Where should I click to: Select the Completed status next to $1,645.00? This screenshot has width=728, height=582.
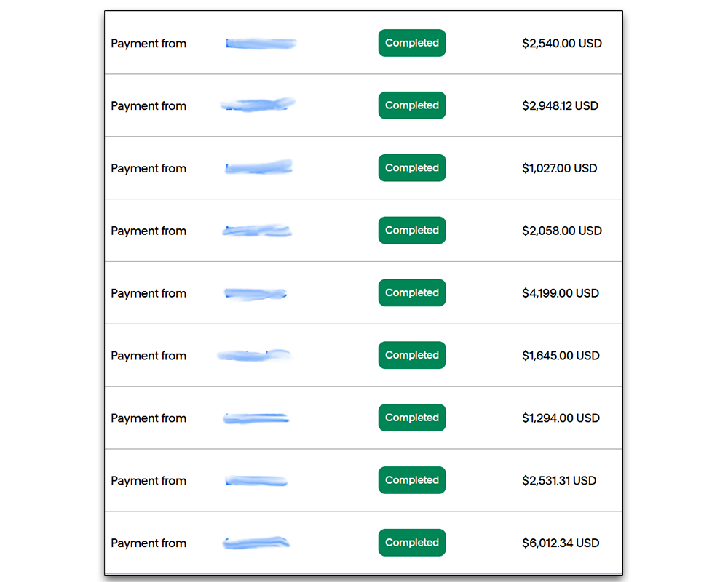click(x=412, y=355)
